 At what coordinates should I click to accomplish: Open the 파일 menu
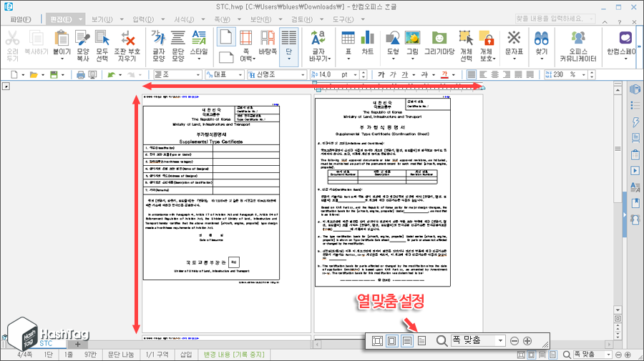pos(21,19)
